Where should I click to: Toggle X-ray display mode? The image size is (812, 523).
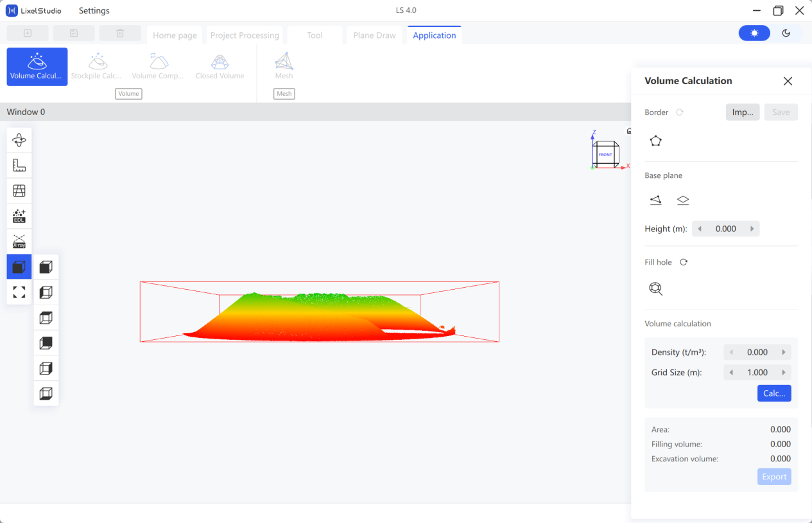click(x=19, y=242)
